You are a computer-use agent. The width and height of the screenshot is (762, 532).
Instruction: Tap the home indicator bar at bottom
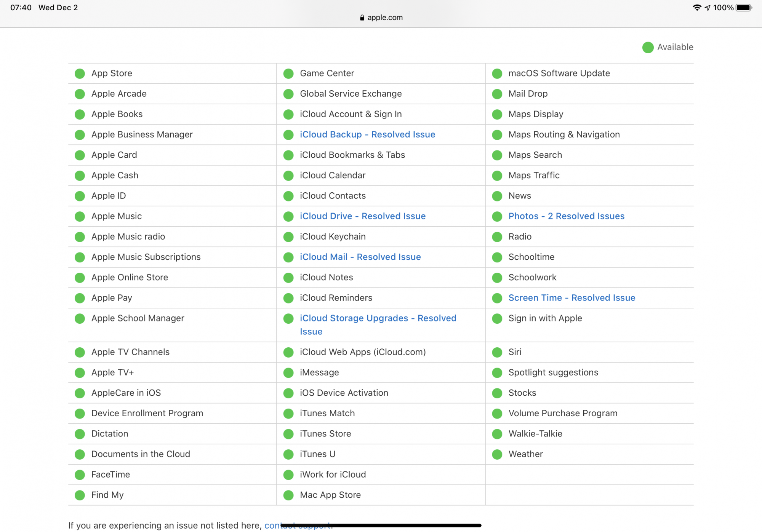(x=381, y=526)
